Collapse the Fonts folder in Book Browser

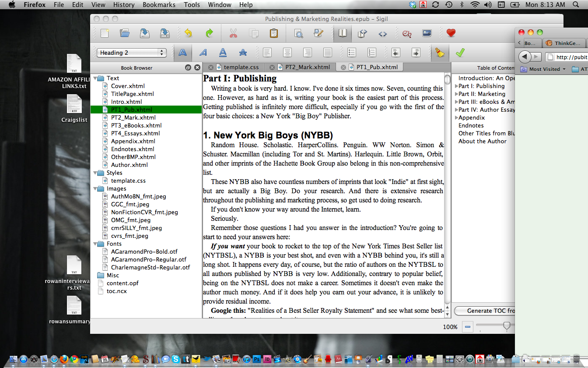(x=95, y=244)
